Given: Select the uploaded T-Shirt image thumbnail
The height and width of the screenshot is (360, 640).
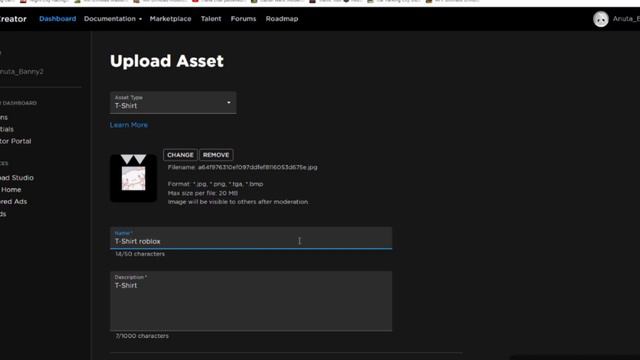Looking at the screenshot, I should click(x=133, y=178).
